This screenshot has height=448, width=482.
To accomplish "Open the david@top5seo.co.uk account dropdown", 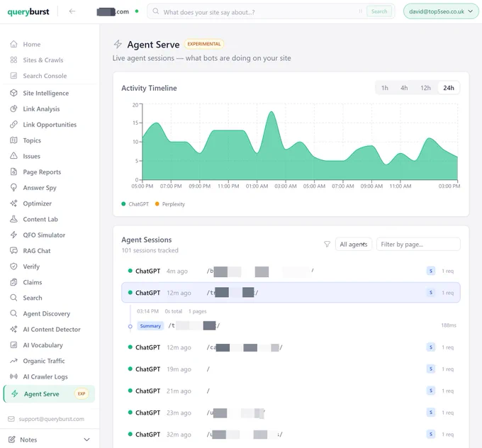I will pyautogui.click(x=441, y=11).
